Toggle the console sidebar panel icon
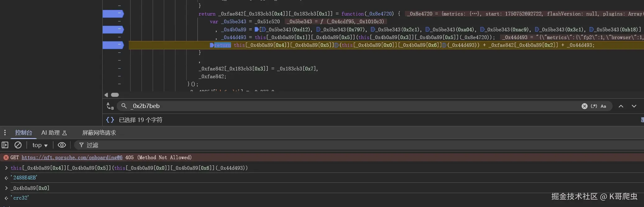 click(5, 145)
